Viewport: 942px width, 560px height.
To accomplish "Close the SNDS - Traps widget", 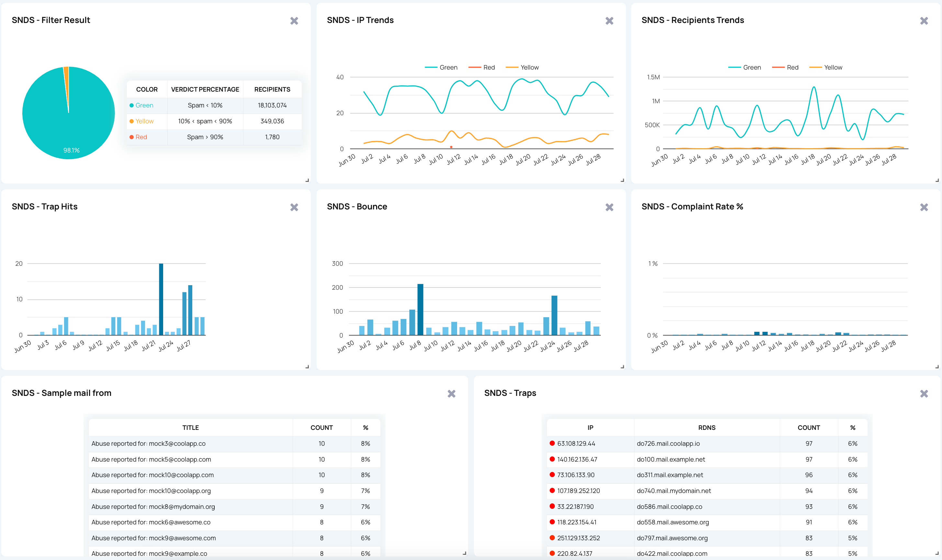I will pyautogui.click(x=924, y=394).
